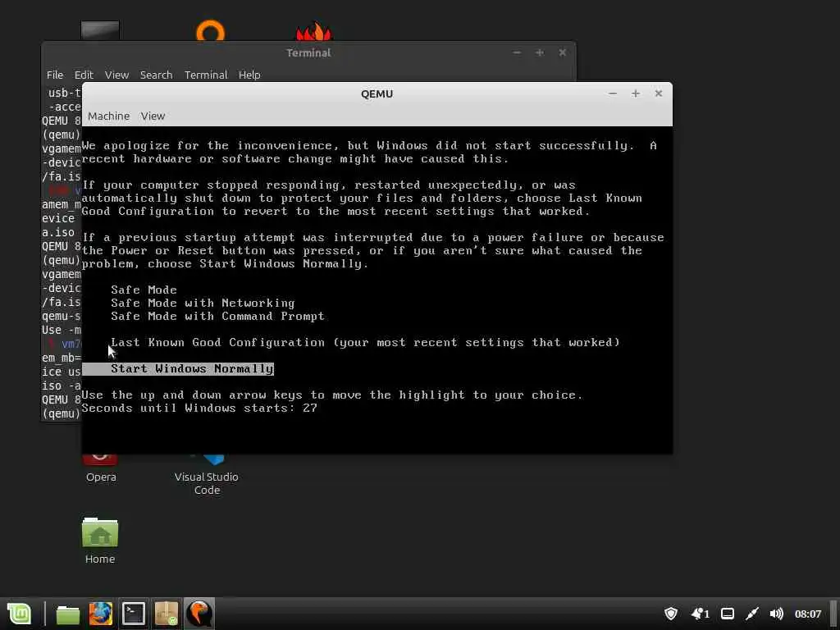Open the View menu in QEMU

(x=153, y=116)
